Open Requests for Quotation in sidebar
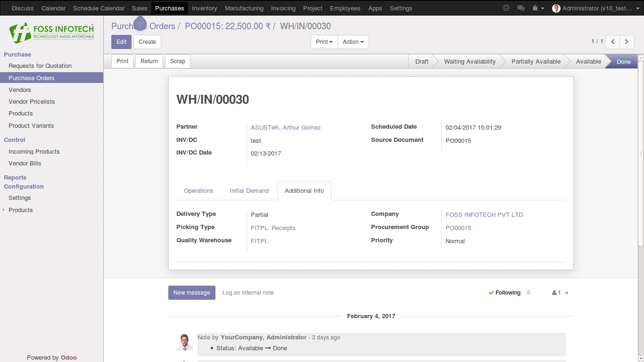 point(40,66)
